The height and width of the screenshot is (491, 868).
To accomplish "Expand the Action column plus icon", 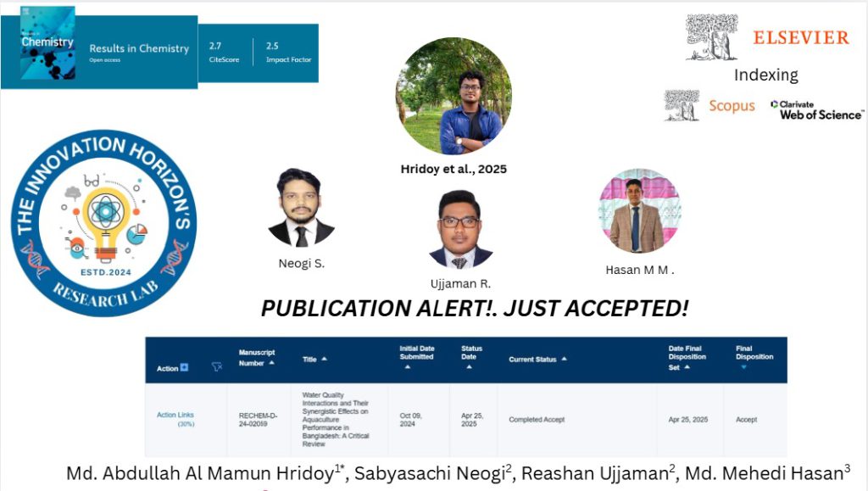I will point(184,367).
